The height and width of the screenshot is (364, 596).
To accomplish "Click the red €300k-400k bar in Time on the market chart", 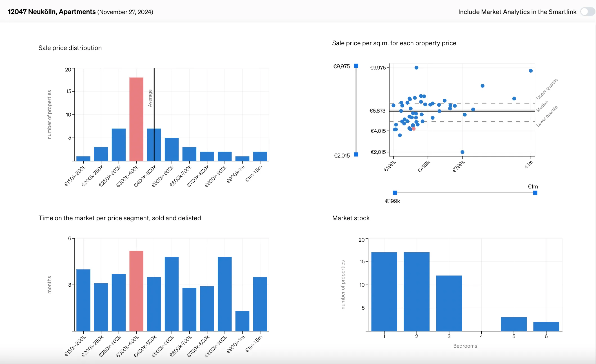I will pos(136,291).
